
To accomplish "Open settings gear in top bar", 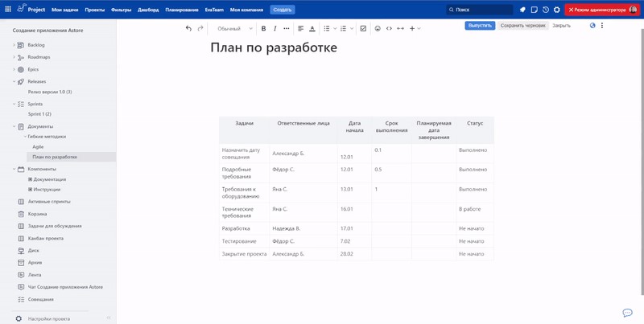I will tap(556, 10).
